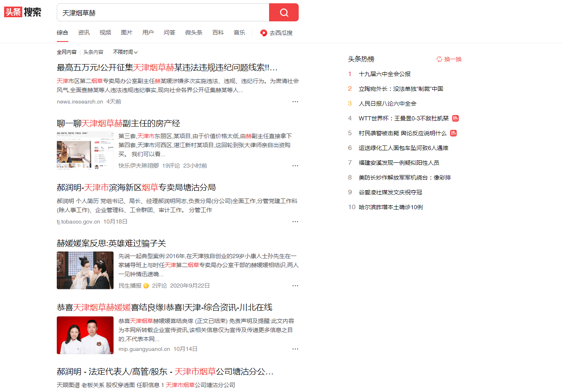
Task: Click source text tj.tobacco.gov.cn
Action: pyautogui.click(x=78, y=221)
